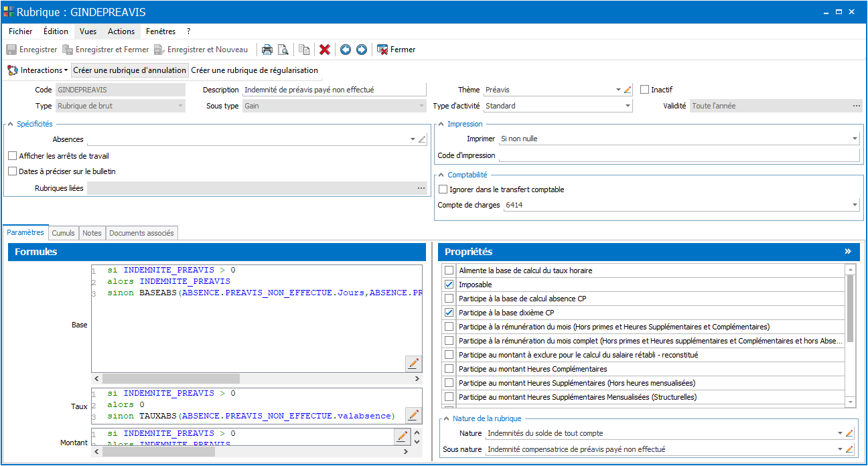Viewport: 868px width, 466px height.
Task: Edit the Taux formula pencil icon
Action: (x=413, y=415)
